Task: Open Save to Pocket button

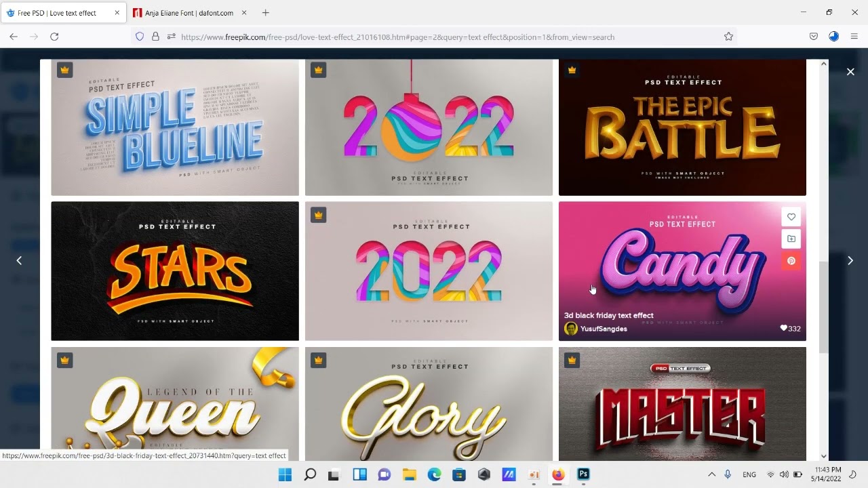Action: [814, 37]
